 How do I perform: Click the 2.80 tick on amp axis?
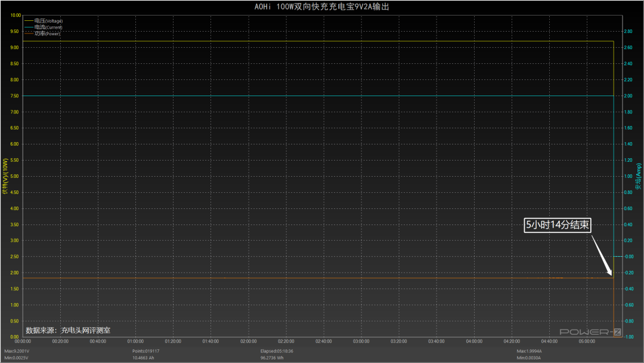pos(628,31)
